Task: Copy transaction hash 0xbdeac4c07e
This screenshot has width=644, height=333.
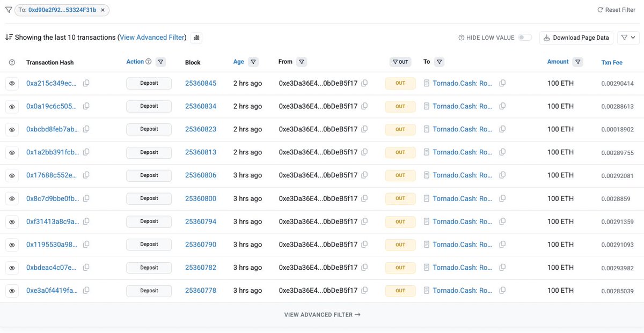Action: (x=86, y=268)
